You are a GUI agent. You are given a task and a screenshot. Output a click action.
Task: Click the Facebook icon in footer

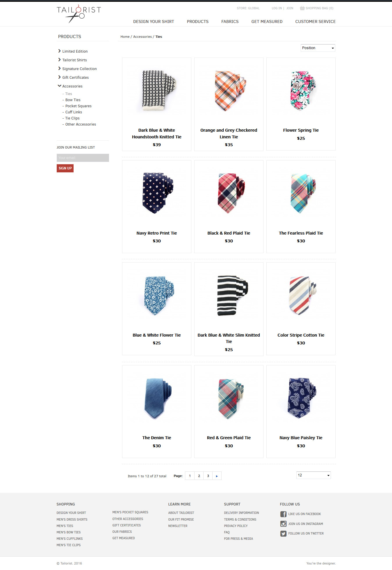[x=283, y=514]
